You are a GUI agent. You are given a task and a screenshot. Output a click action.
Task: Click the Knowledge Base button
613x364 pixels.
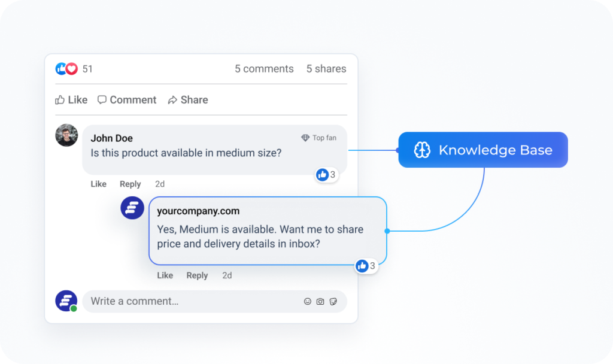(x=483, y=150)
